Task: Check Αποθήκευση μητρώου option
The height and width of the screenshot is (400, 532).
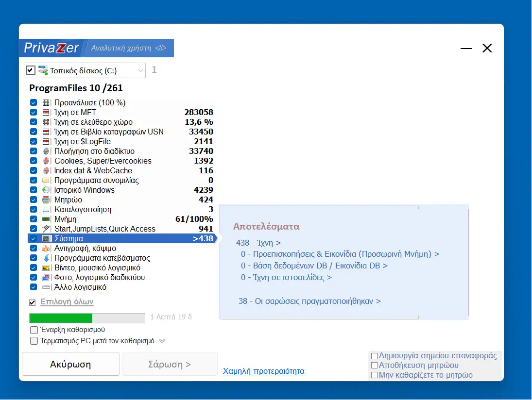Action: point(374,366)
